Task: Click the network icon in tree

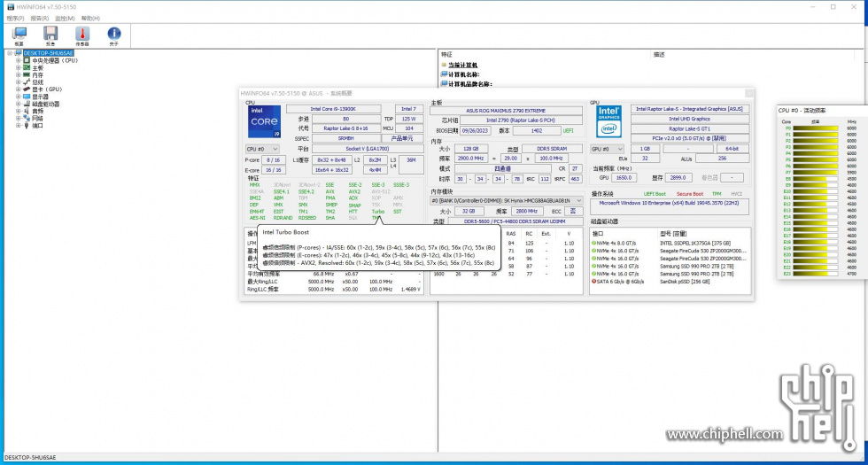Action: click(26, 118)
